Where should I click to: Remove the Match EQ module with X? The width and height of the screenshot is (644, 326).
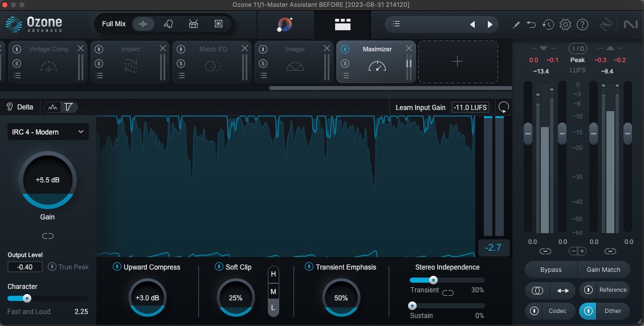[245, 48]
